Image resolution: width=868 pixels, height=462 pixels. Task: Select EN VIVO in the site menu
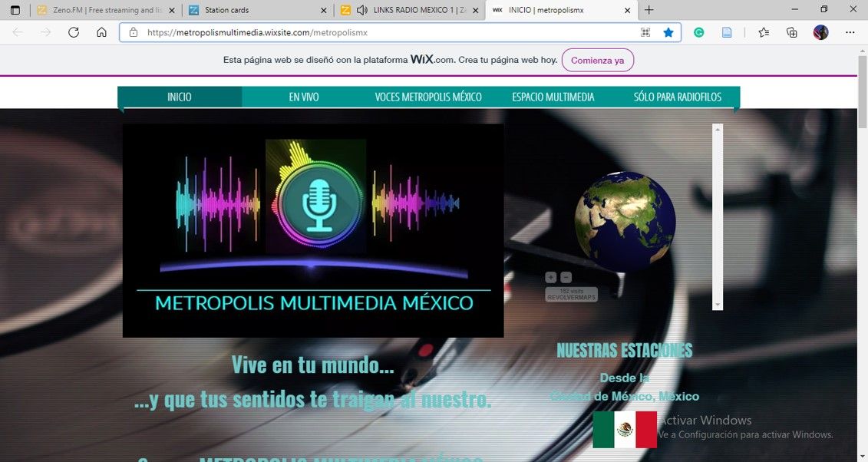pos(303,97)
